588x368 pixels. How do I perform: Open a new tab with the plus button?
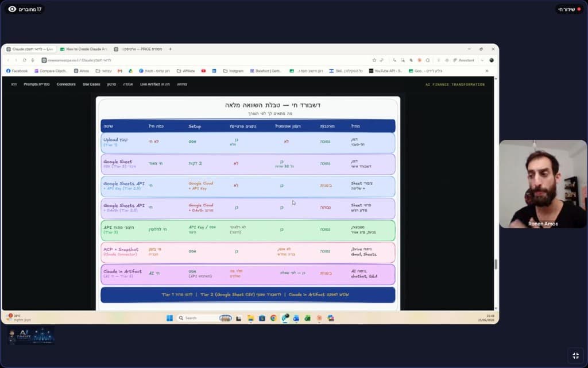[x=170, y=49]
